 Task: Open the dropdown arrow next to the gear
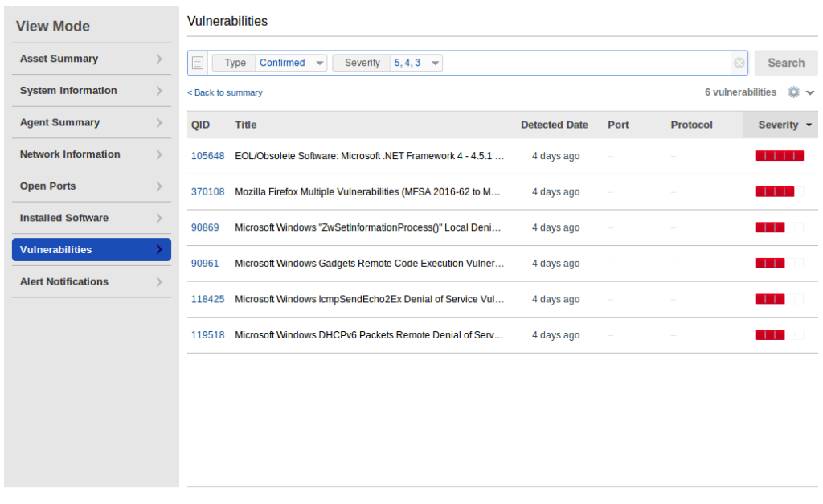[811, 92]
